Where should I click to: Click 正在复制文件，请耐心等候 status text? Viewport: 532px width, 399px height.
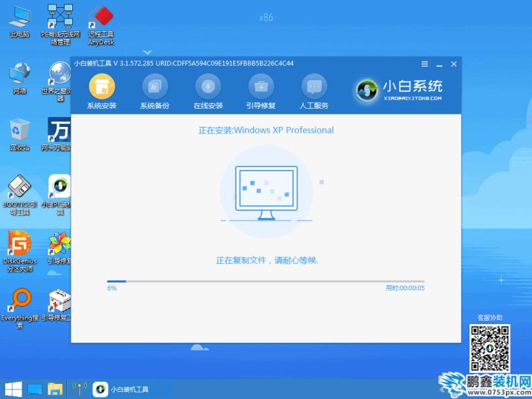(267, 260)
